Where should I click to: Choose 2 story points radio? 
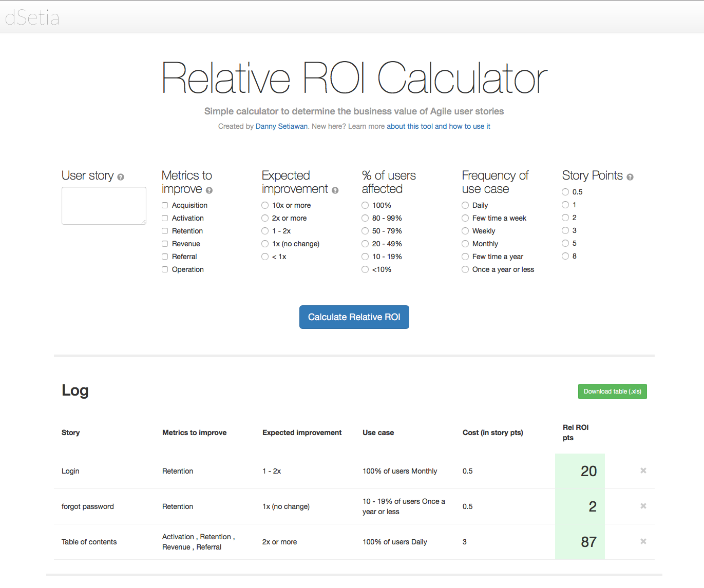click(x=565, y=218)
